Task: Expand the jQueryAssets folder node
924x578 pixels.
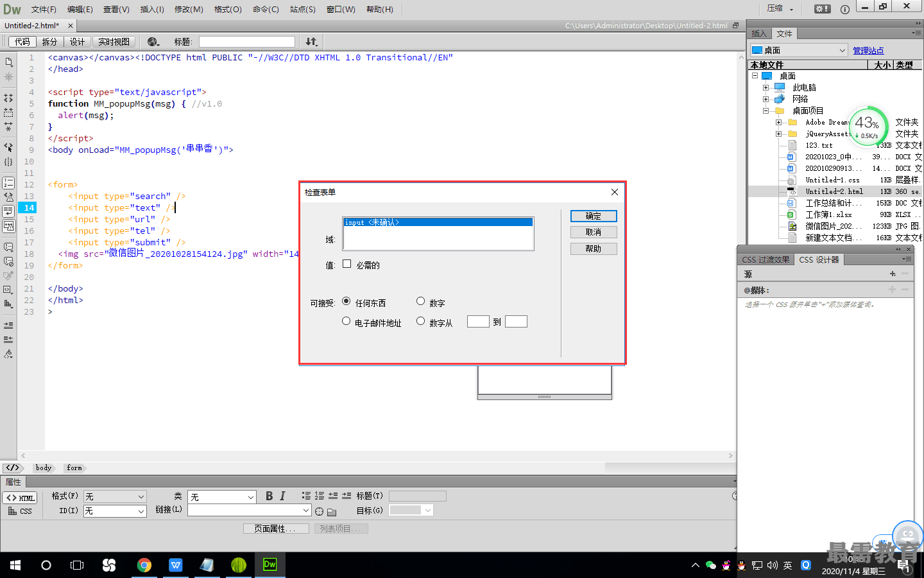Action: pyautogui.click(x=778, y=134)
